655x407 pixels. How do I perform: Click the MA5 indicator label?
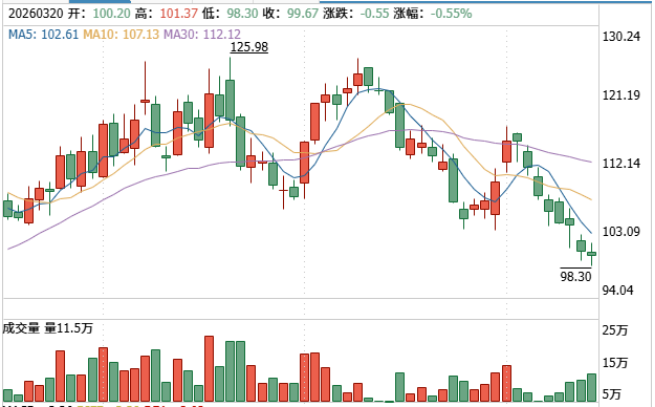(40, 35)
